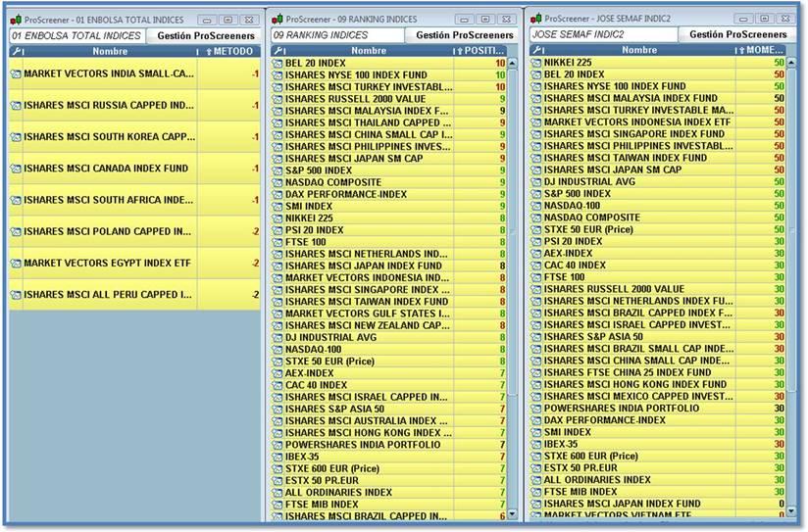Open chart icon for MARKET VECTORS EGYPT INDEX ETF
The image size is (808, 532).
[x=16, y=264]
